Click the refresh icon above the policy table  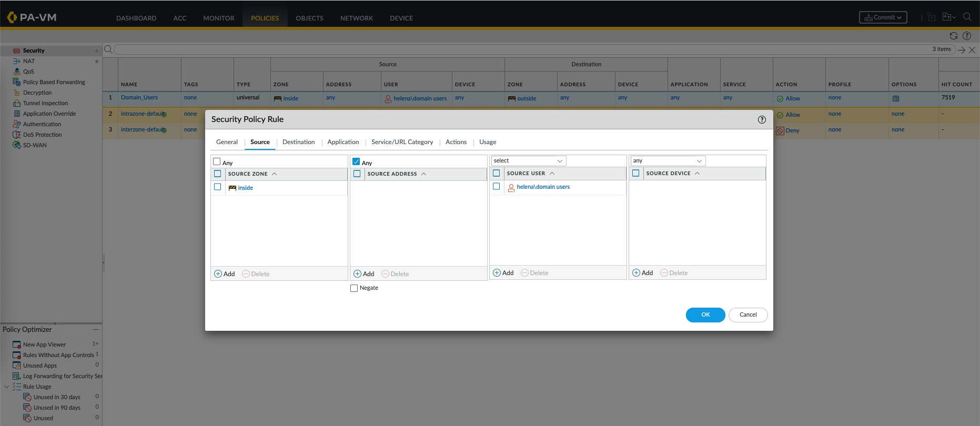coord(953,36)
